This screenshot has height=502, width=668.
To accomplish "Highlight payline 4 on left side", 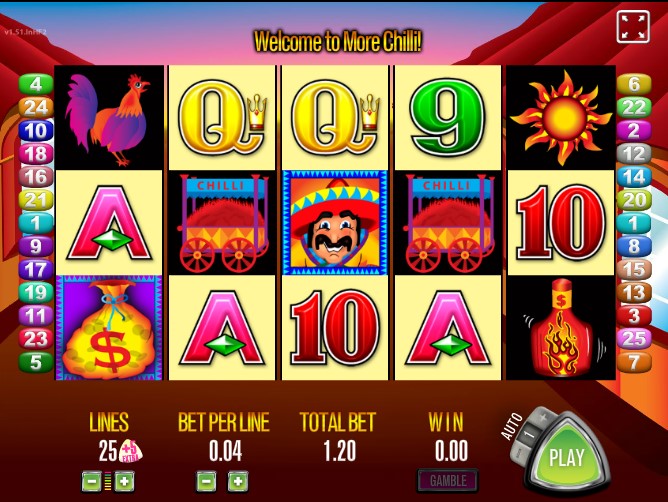I will tap(36, 84).
